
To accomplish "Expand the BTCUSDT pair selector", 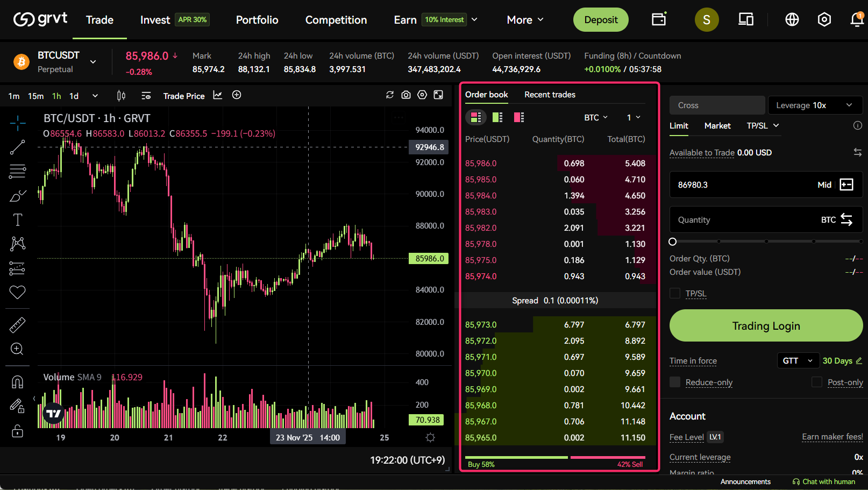I will click(x=93, y=62).
